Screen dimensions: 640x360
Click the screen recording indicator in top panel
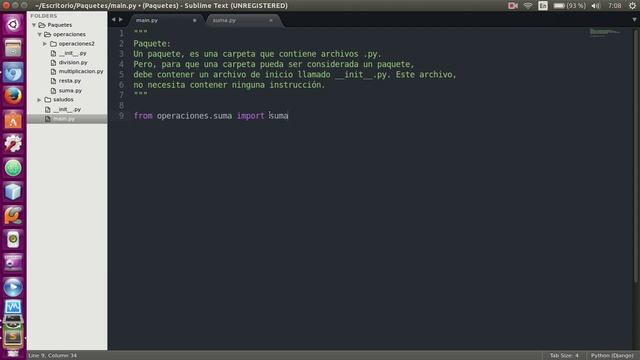[513, 6]
